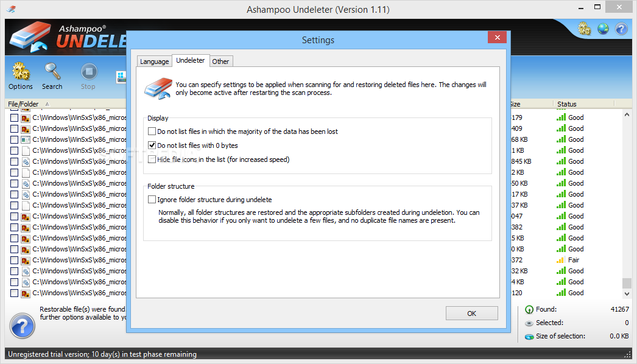Tick the checkbox of the 4 KB row
The height and width of the screenshot is (364, 637).
coord(14,282)
